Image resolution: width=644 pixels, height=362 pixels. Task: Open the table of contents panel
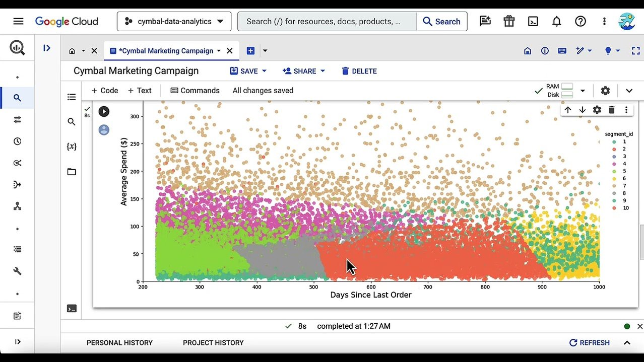(72, 97)
